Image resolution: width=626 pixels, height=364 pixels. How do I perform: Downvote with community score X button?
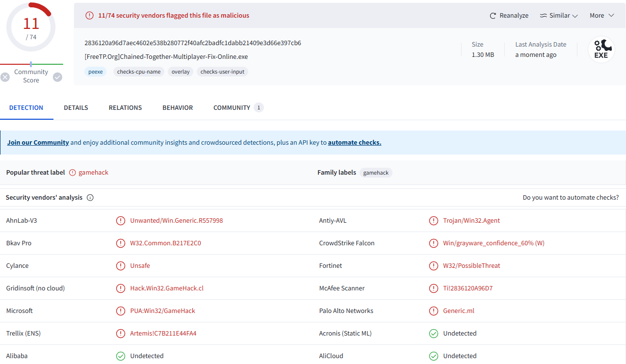coord(5,77)
